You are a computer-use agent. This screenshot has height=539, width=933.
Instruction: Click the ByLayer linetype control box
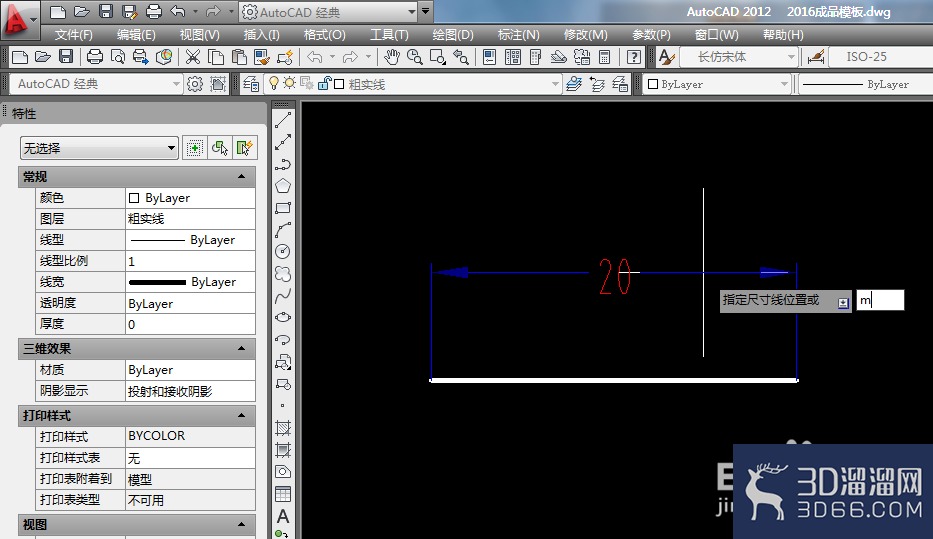(866, 84)
